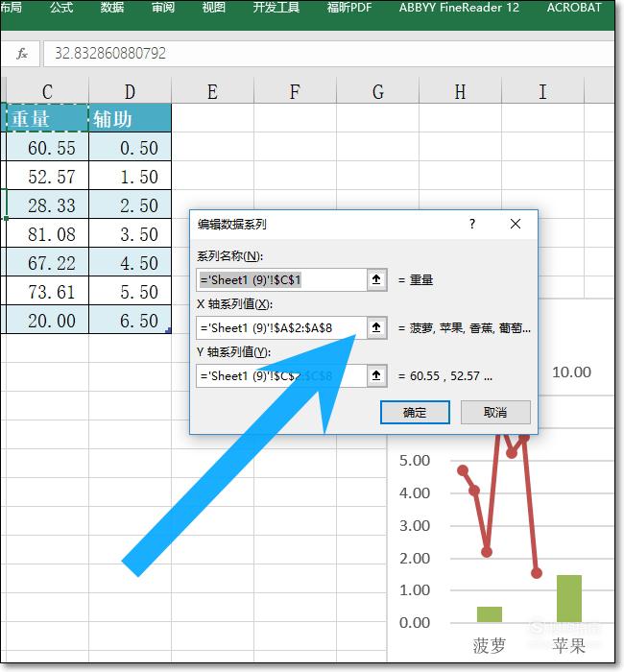Click the 苹果 category axis label
Image resolution: width=624 pixels, height=672 pixels.
coord(568,645)
